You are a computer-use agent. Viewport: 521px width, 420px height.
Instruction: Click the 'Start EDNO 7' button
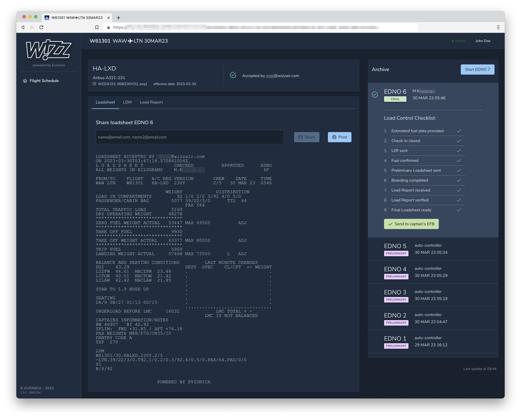click(477, 69)
